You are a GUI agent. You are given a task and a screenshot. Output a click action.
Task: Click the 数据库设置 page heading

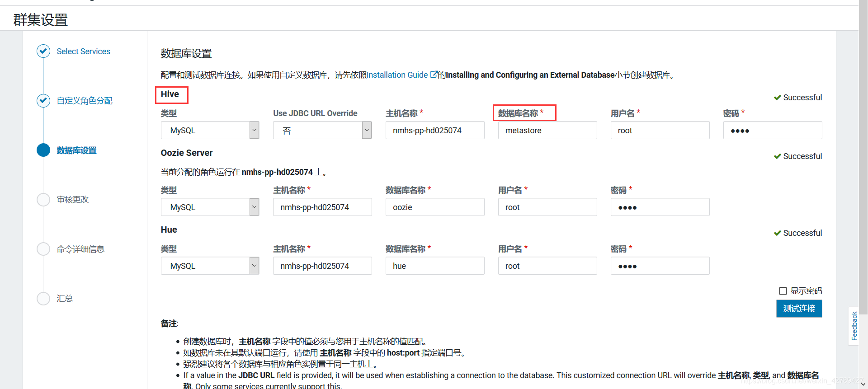(x=186, y=54)
